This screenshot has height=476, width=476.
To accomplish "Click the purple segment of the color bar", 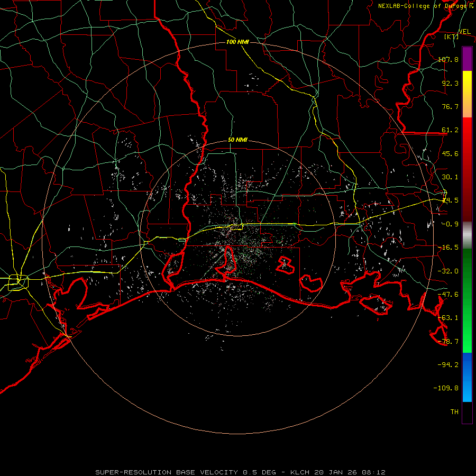I will pos(467,59).
